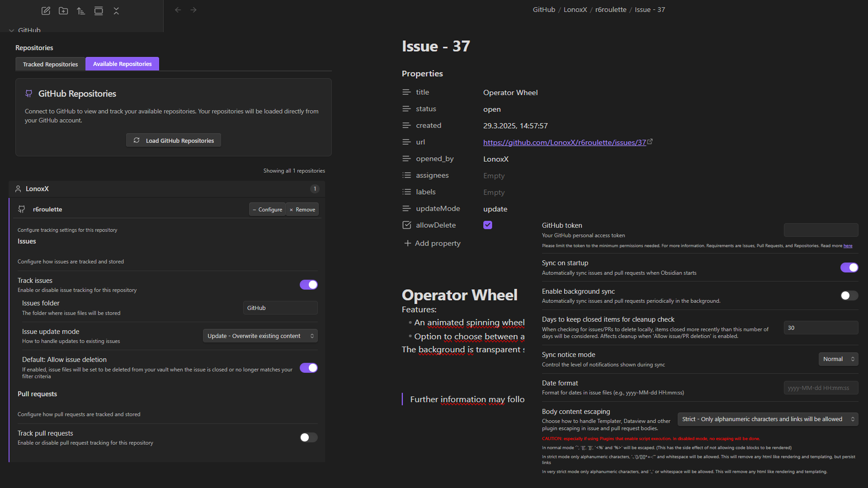Disable Sync on startup

pyautogui.click(x=849, y=267)
